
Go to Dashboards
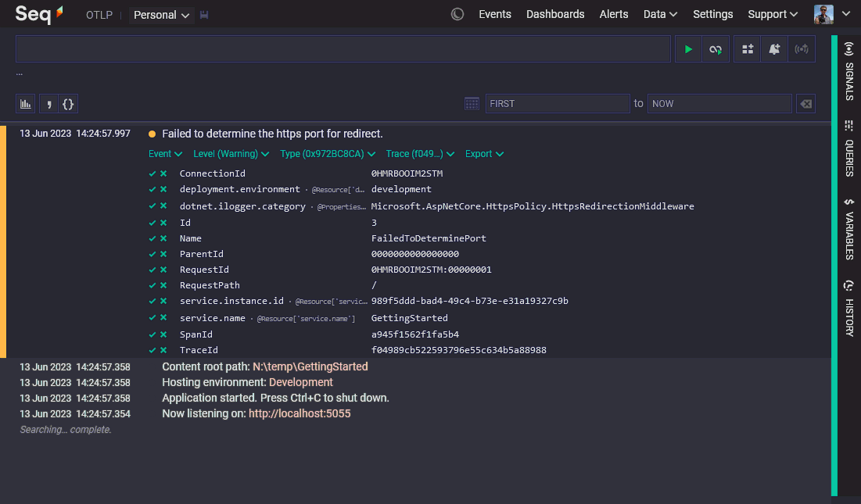(x=555, y=14)
